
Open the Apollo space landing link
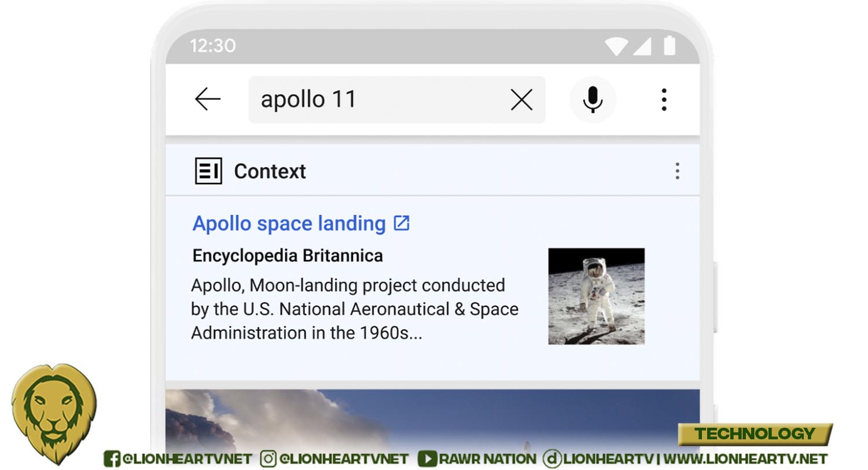(289, 223)
